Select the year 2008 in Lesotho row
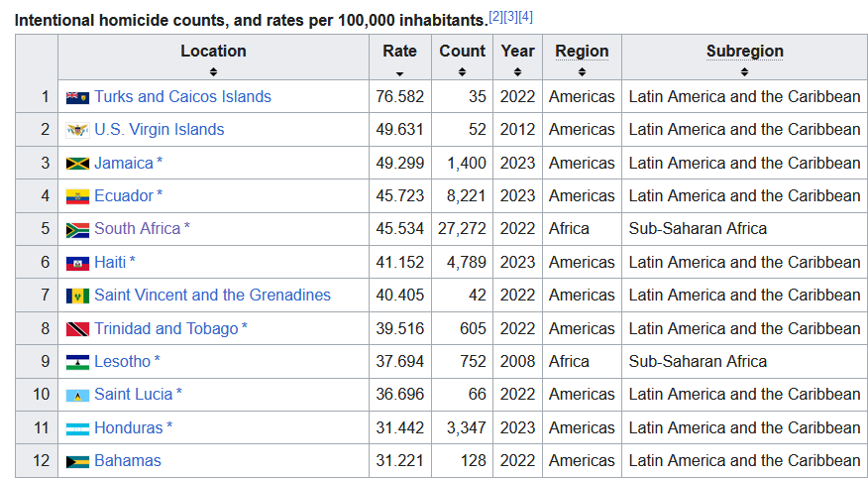The image size is (868, 478). pyautogui.click(x=517, y=362)
